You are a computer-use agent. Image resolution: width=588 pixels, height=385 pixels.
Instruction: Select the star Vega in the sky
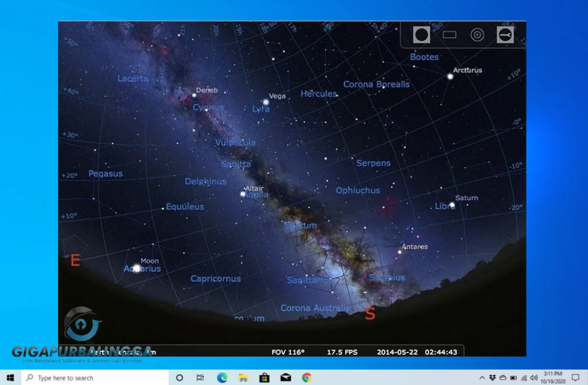265,102
